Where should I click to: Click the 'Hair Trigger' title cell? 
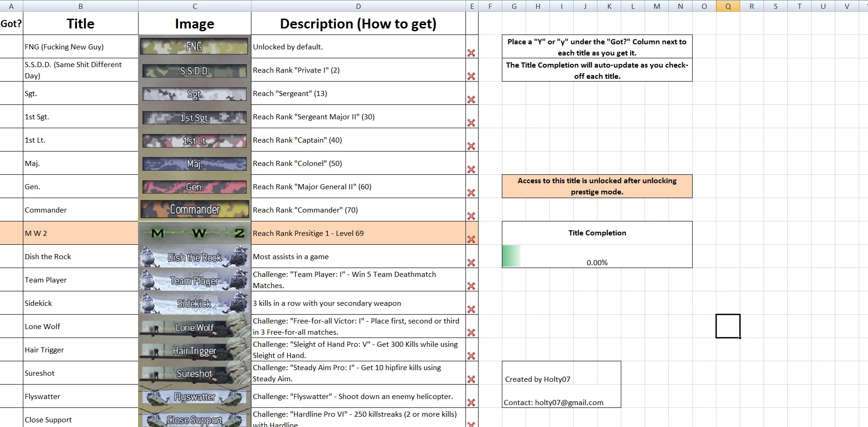click(x=81, y=350)
